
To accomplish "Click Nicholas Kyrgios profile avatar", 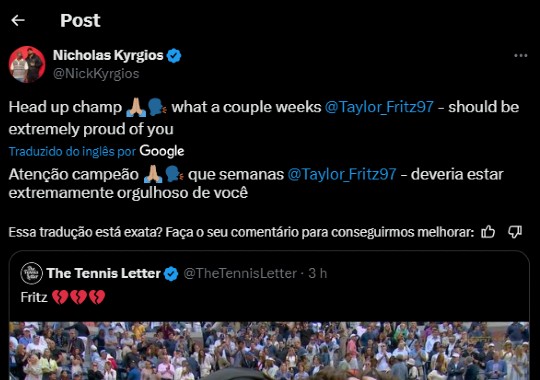I will pyautogui.click(x=27, y=64).
